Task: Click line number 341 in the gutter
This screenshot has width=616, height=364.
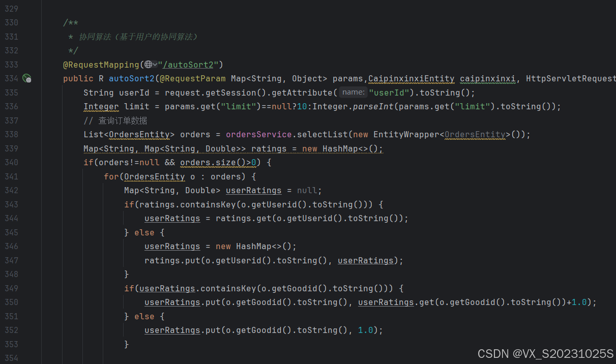Action: pos(11,176)
